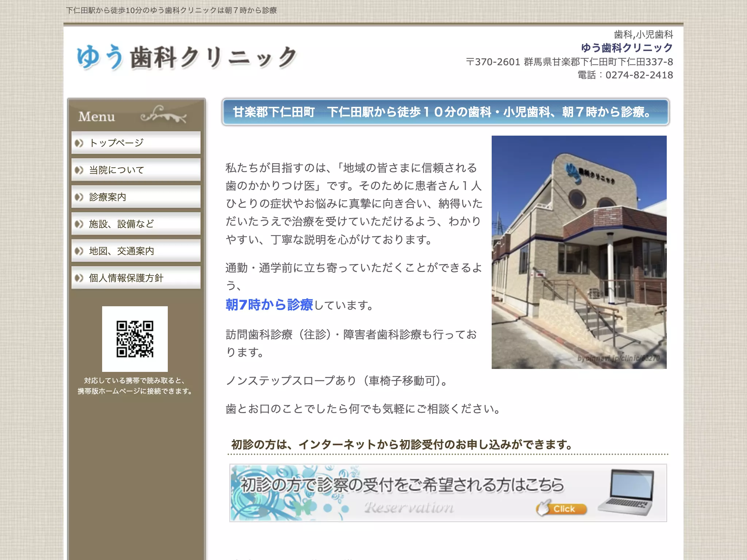Screen dimensions: 747x560
Task: Click the orange Click button in banner
Action: coord(562,509)
